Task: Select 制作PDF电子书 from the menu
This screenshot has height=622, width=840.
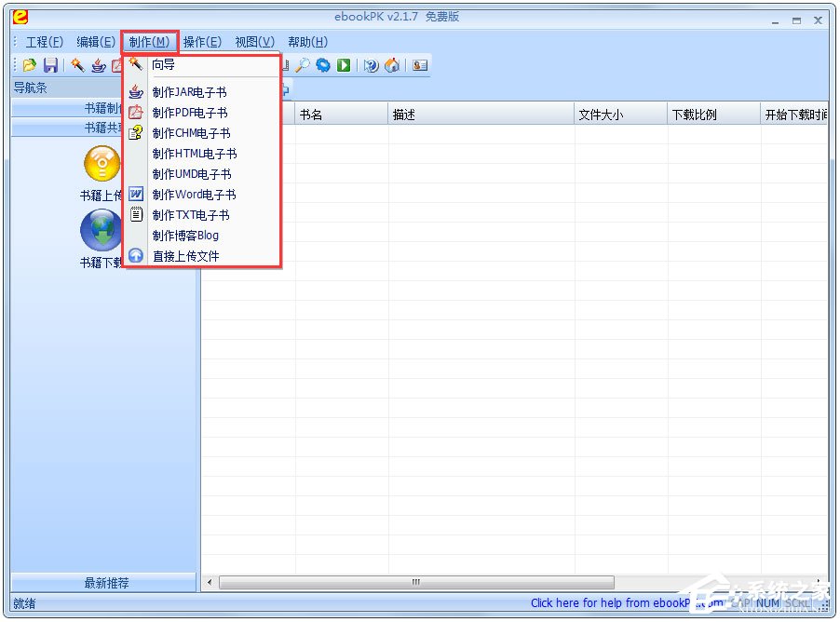Action: tap(190, 113)
